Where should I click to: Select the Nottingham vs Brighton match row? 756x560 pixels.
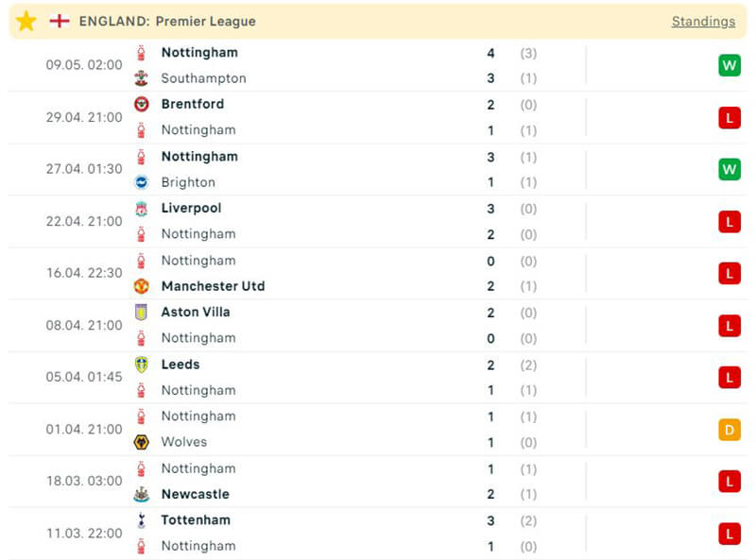[378, 169]
